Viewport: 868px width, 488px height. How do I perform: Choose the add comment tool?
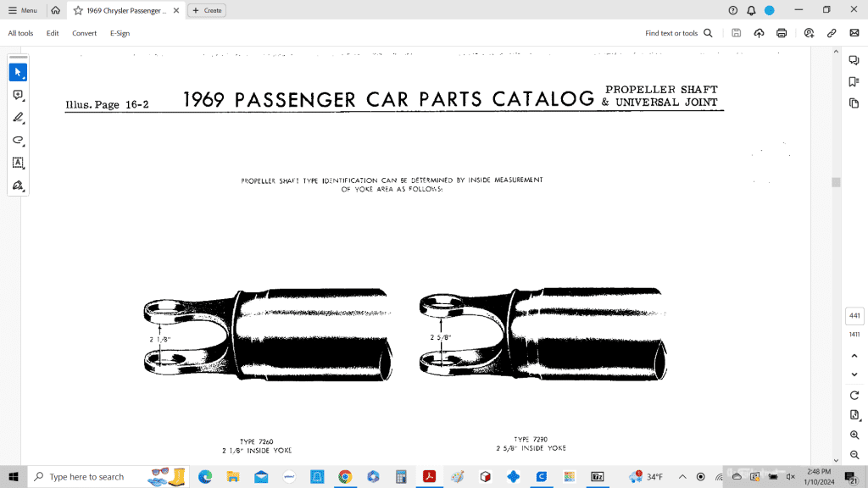(x=18, y=96)
